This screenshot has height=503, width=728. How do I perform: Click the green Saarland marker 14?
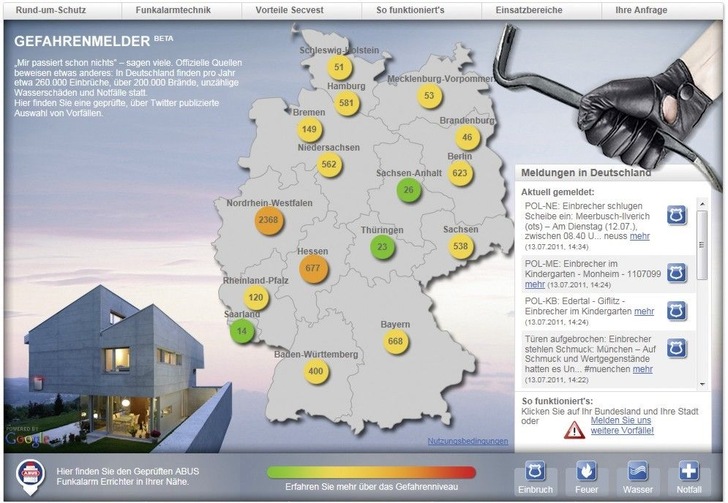(x=242, y=331)
